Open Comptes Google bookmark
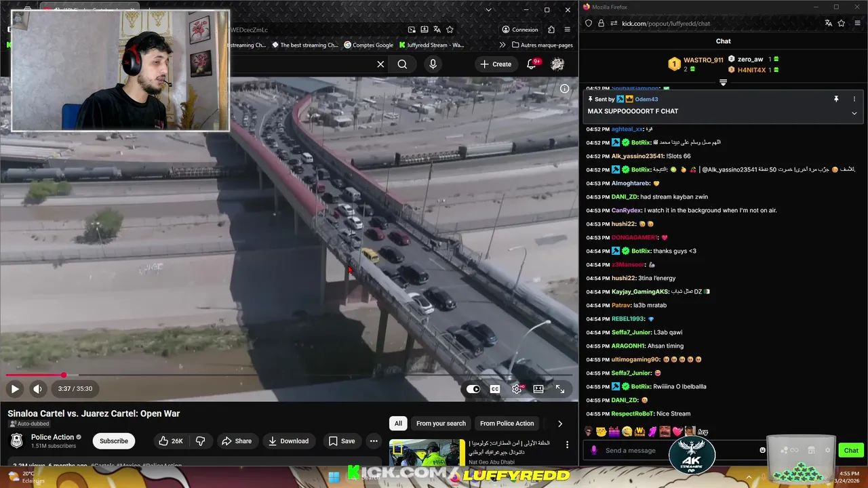 [369, 45]
